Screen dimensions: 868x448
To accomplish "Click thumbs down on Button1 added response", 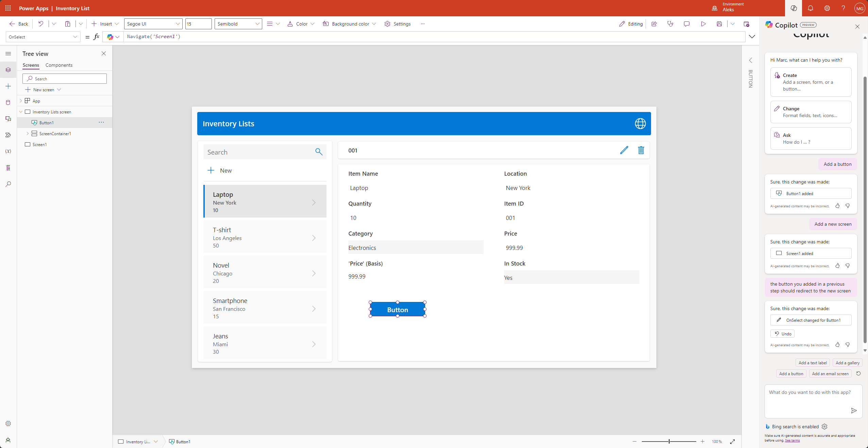I will coord(848,206).
